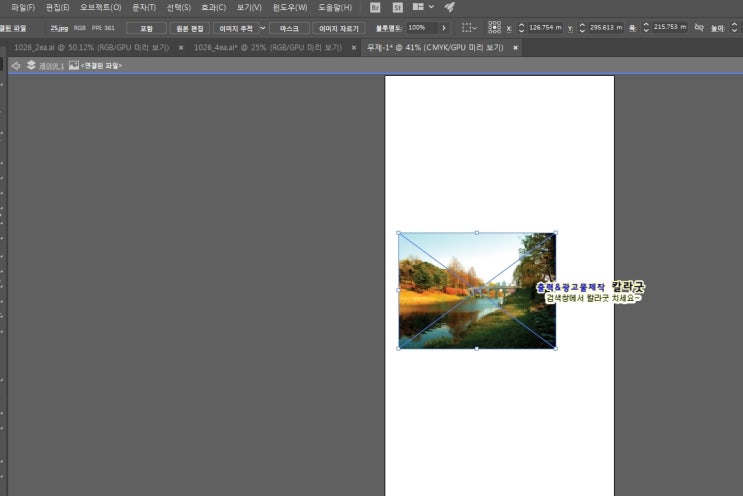This screenshot has width=743, height=496.
Task: Click the 원본 편집 button
Action: 190,28
